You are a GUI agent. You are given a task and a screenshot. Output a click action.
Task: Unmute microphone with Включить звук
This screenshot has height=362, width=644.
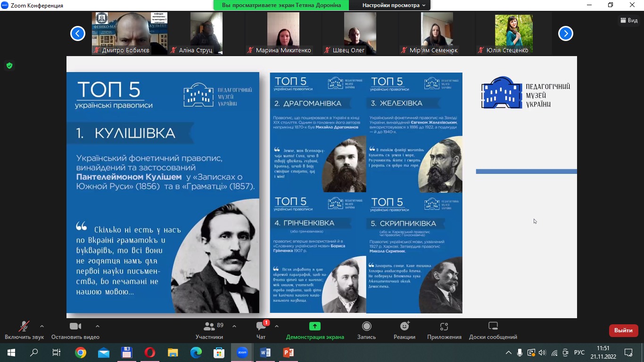point(24,330)
